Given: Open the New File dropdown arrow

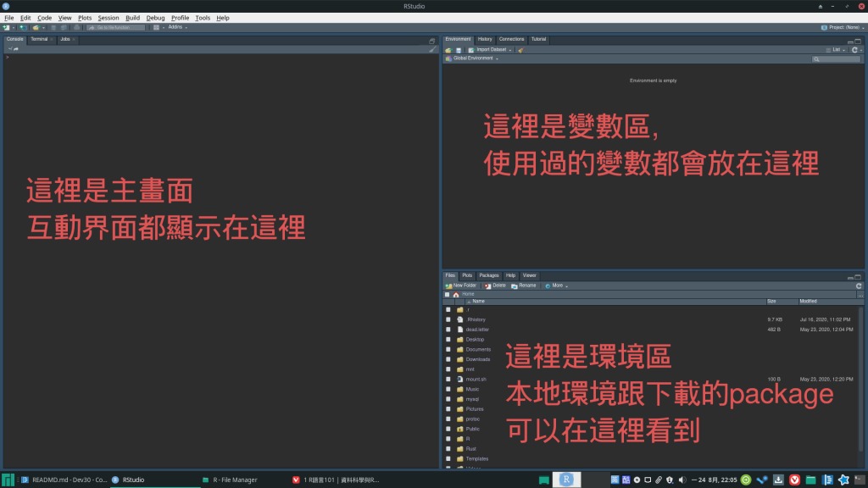Looking at the screenshot, I should [14, 28].
